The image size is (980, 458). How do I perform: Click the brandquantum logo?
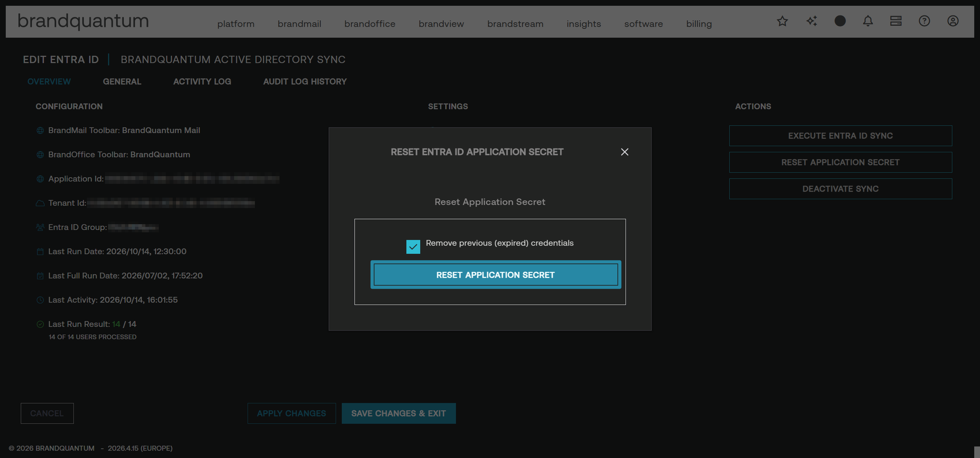[83, 21]
